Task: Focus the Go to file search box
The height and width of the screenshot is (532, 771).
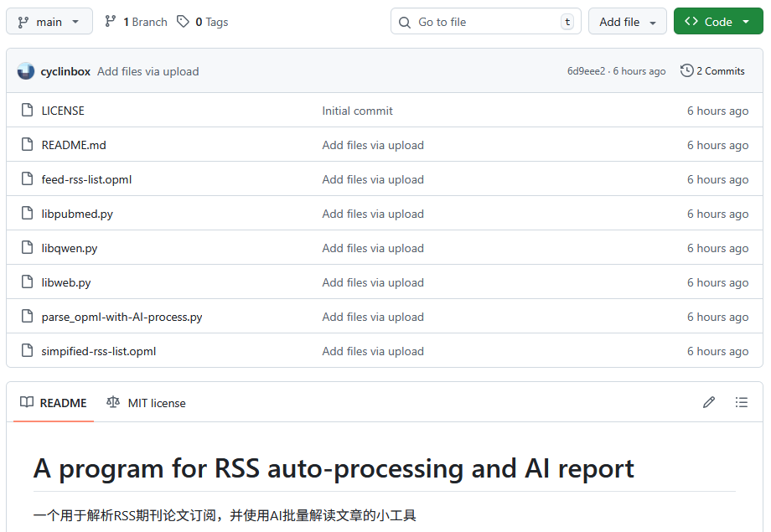Action: (x=486, y=22)
